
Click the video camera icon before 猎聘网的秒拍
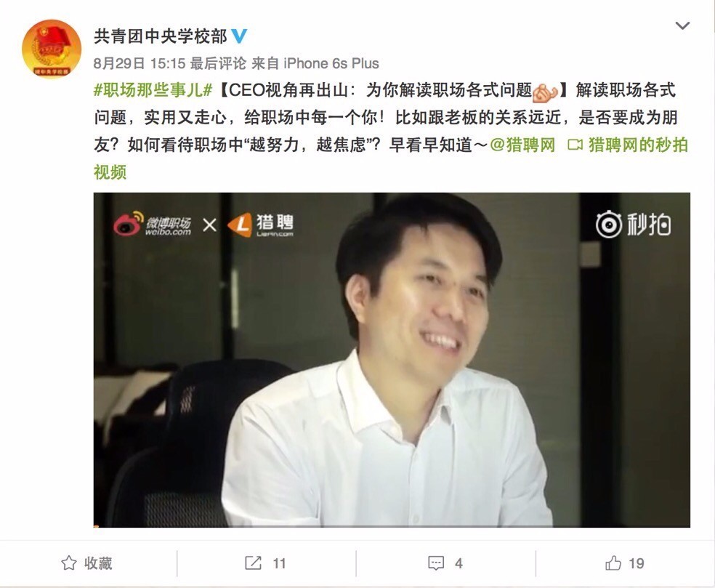click(x=575, y=145)
